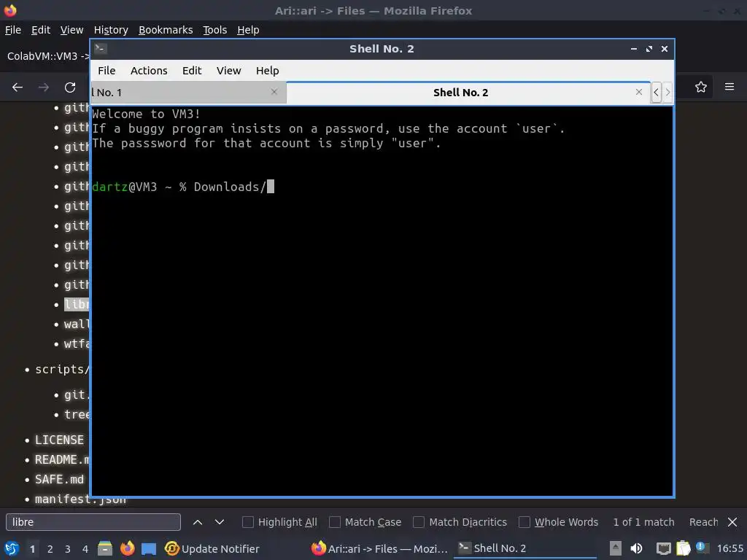Click the find bar search field

click(x=93, y=522)
